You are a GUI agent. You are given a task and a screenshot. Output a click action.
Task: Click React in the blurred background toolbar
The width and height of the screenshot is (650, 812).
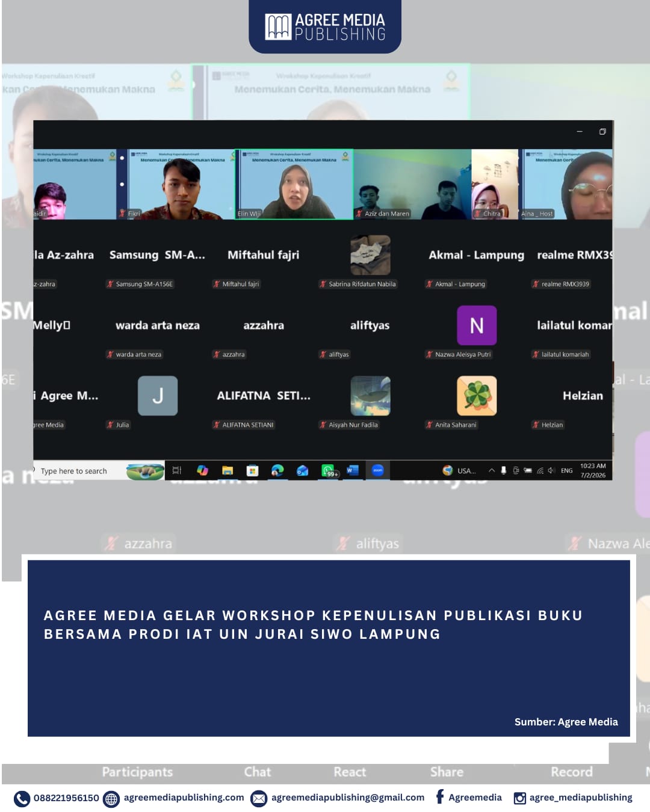350,772
